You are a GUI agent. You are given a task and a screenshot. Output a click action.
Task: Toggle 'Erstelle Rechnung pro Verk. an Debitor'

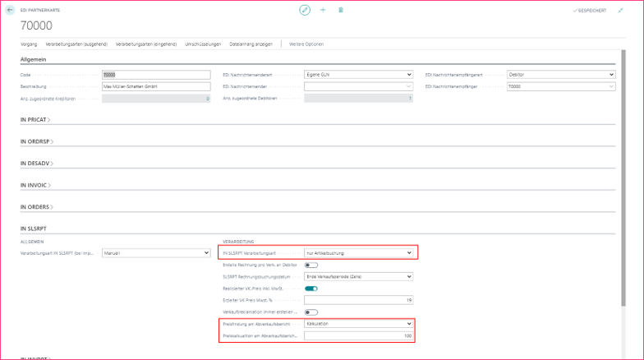[311, 265]
